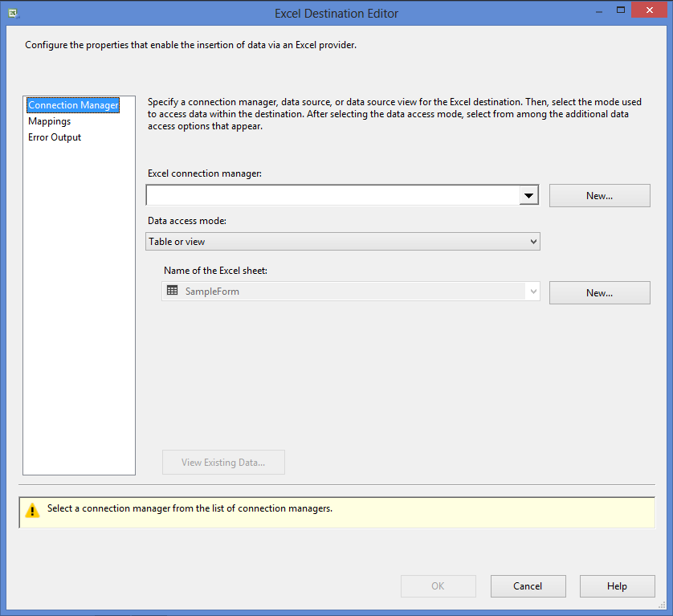Click the 'Configure the properties' description text
The image size is (673, 616).
coord(190,45)
